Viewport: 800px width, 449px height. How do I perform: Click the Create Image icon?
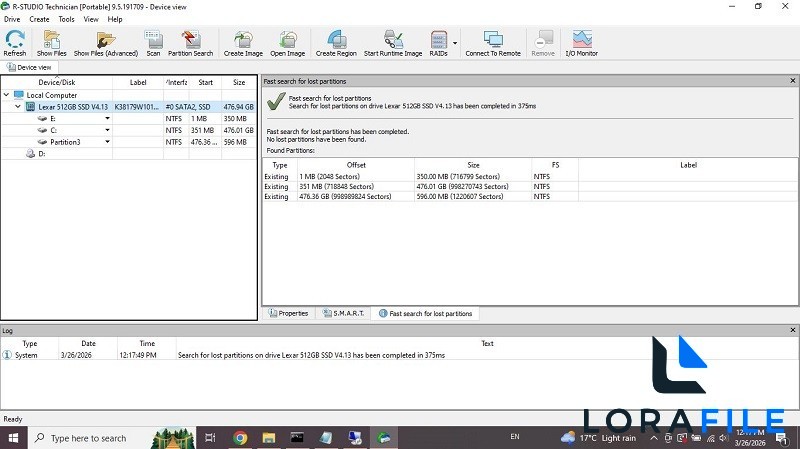click(243, 43)
